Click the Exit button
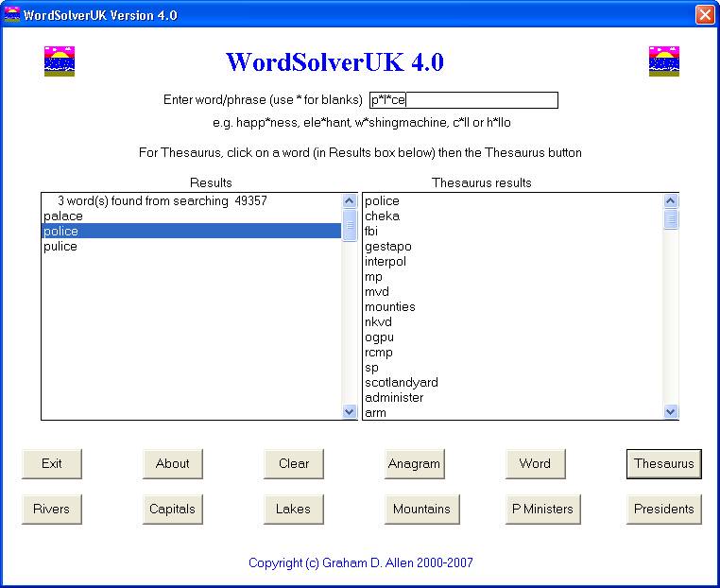The height and width of the screenshot is (588, 720). pyautogui.click(x=52, y=464)
